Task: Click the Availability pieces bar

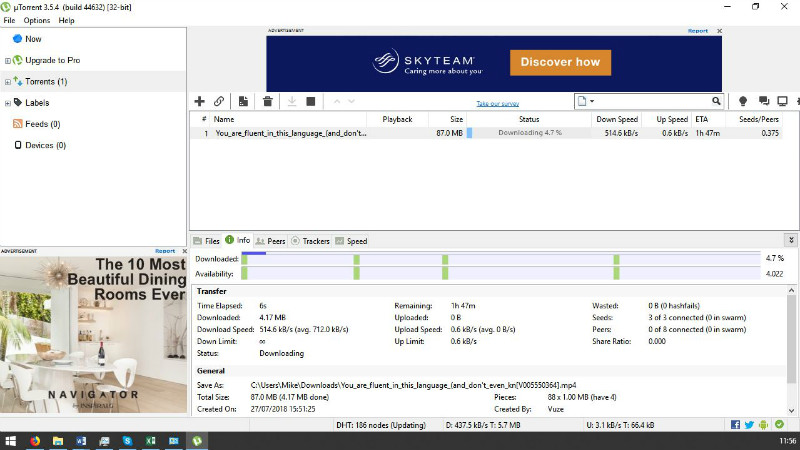Action: click(501, 274)
